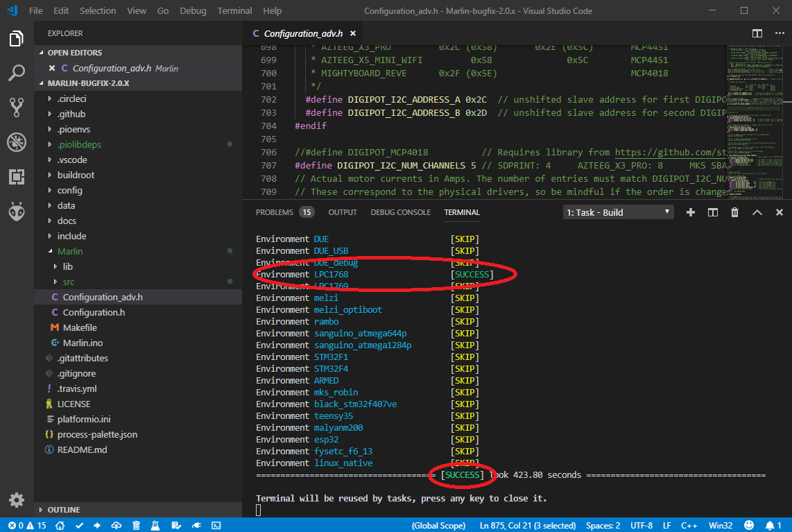This screenshot has width=792, height=532.
Task: Click PlatformIO Test flask icon in status bar
Action: click(x=155, y=526)
